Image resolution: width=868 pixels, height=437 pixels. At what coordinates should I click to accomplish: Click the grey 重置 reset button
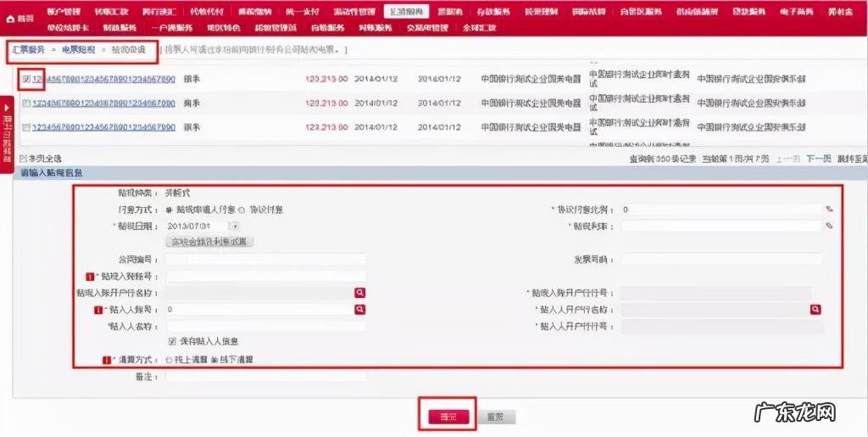495,417
